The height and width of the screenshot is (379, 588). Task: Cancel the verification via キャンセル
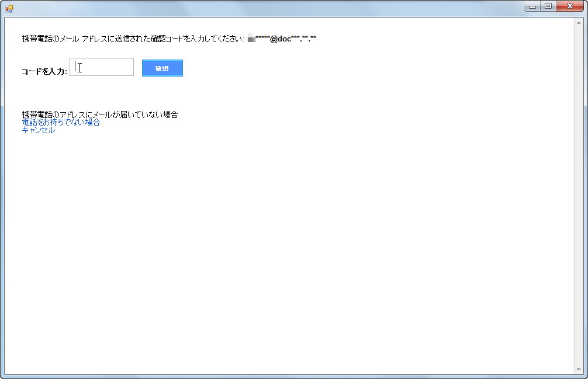tap(37, 130)
